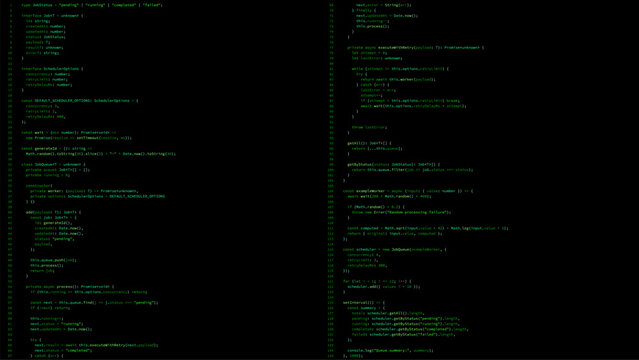Click the 'getByStatus(status: JobStatus)' method line
The height and width of the screenshot is (360, 639).
394,164
